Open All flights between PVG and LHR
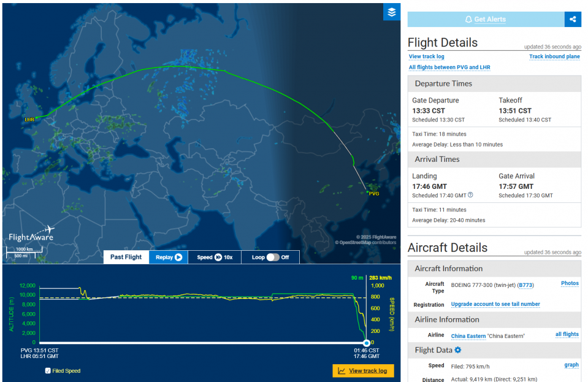 [449, 67]
